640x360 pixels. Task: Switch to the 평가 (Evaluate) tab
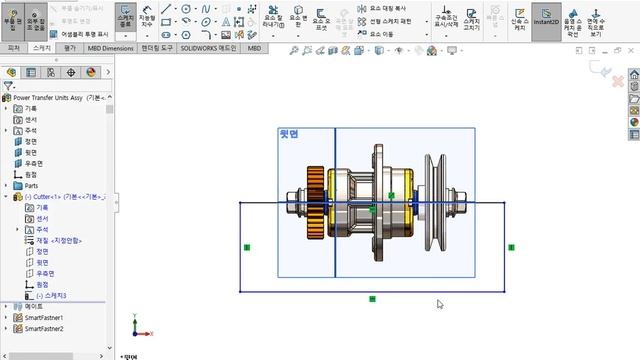click(x=70, y=48)
